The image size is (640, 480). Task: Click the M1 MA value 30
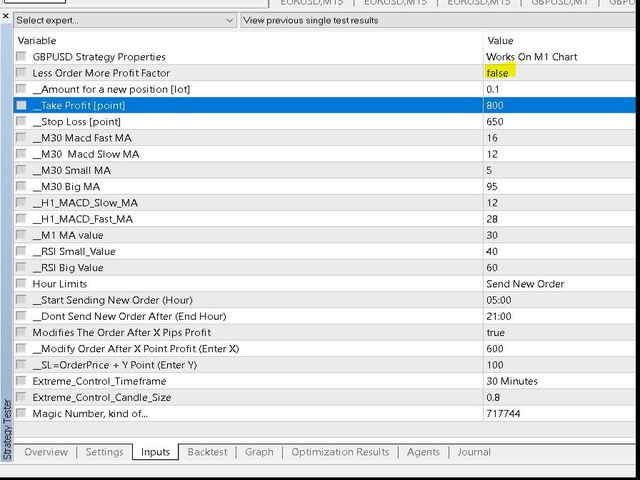click(492, 235)
